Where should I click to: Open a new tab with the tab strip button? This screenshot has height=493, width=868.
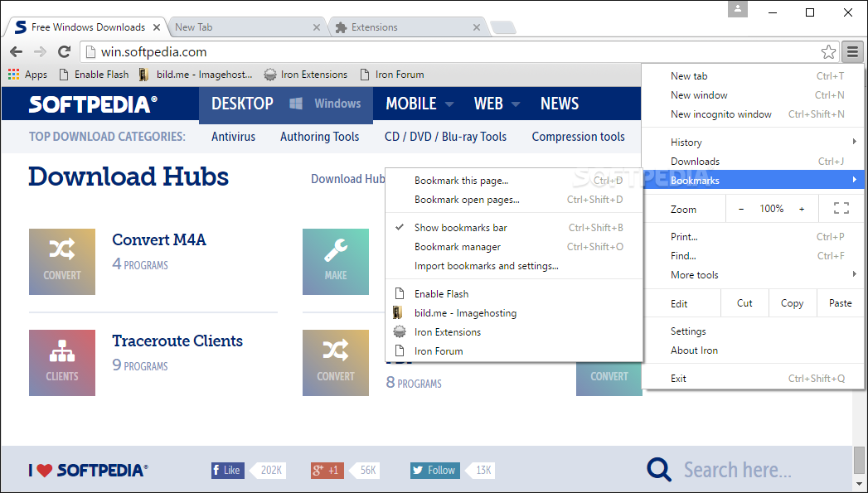point(503,27)
